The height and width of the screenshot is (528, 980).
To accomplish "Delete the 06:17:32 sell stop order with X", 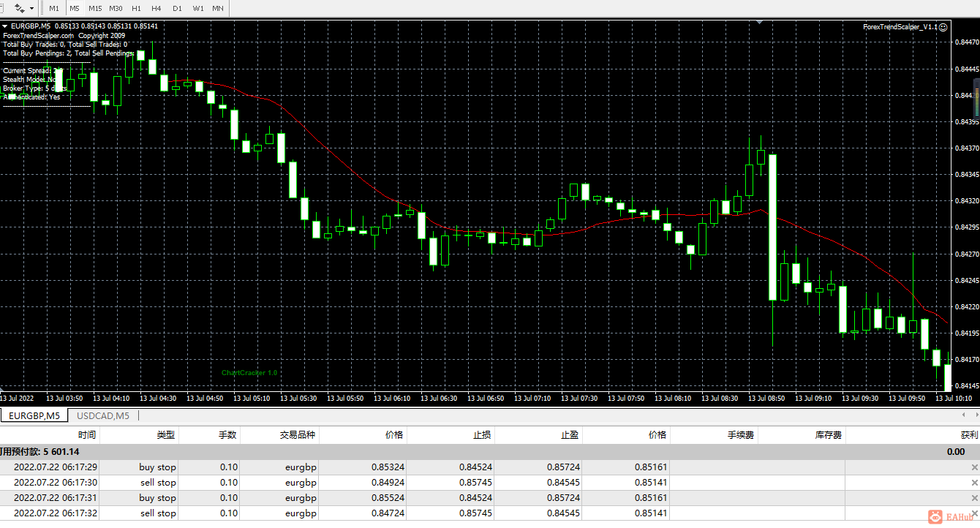I will coord(974,513).
